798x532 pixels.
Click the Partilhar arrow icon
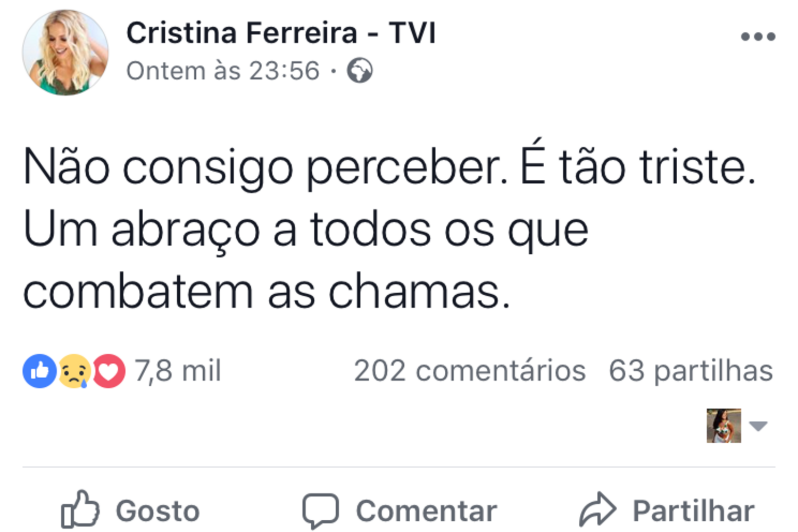coord(597,510)
